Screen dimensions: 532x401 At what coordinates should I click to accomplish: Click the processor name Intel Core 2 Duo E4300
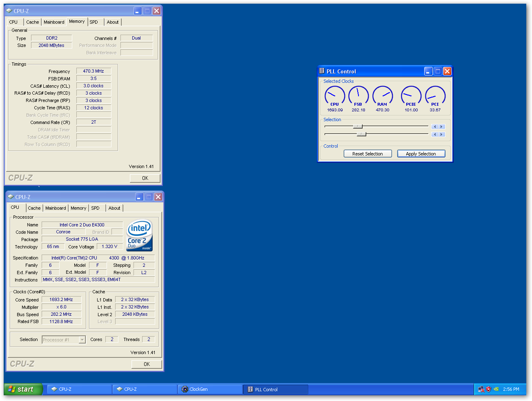82,225
